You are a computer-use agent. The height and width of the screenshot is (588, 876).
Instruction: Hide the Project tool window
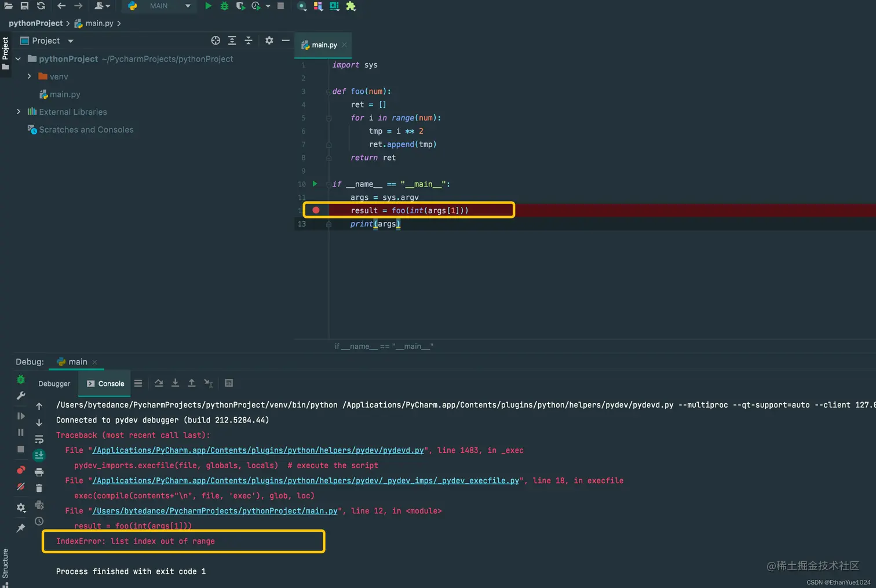285,41
